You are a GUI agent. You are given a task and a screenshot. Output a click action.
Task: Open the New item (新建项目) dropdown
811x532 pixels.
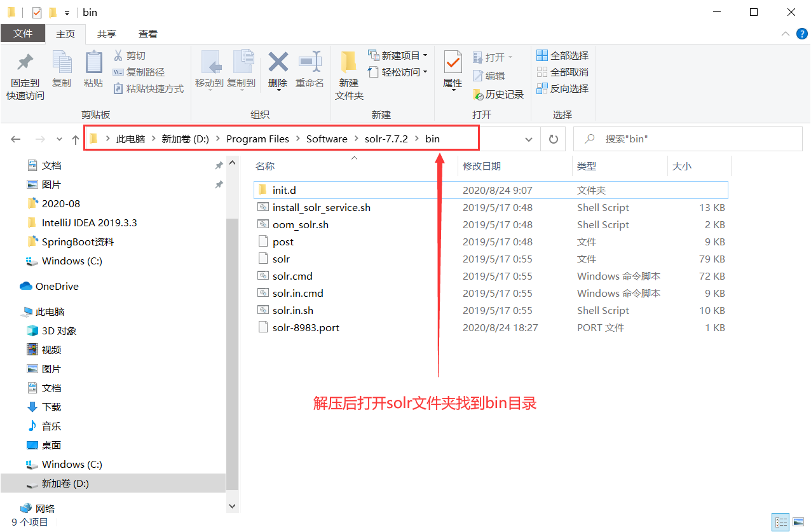point(397,56)
